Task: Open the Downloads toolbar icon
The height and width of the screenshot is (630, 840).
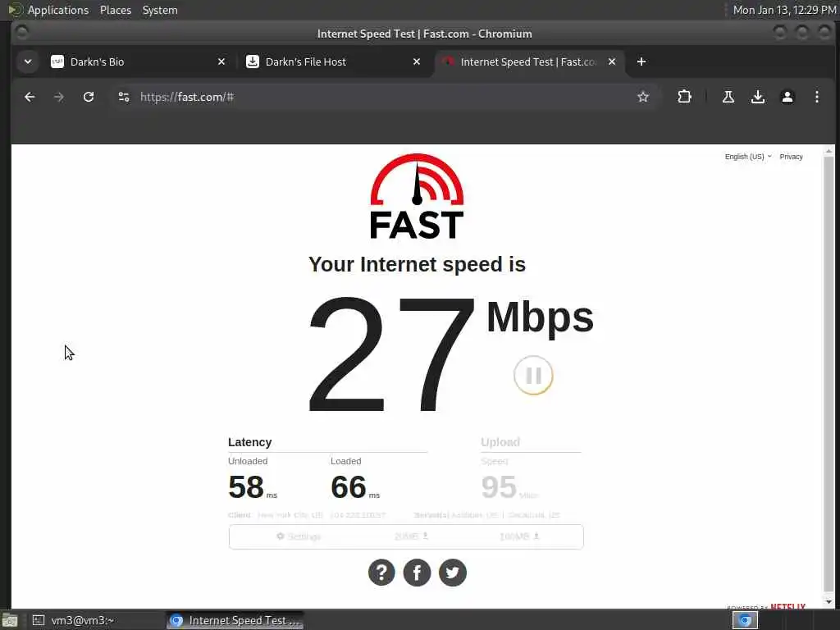Action: click(757, 97)
